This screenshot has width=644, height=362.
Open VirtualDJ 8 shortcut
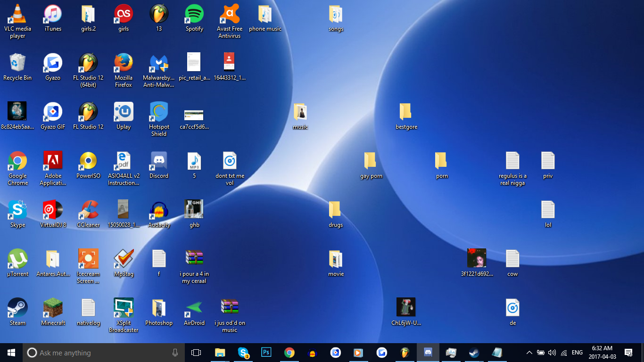tap(53, 214)
